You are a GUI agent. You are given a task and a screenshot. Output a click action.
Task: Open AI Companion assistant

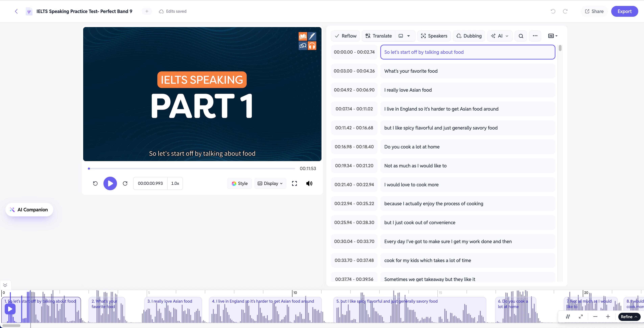tap(29, 209)
